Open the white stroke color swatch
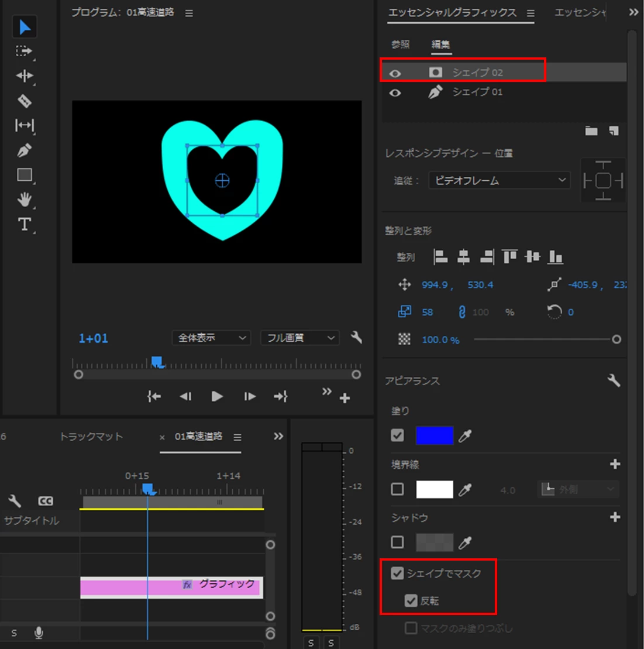The image size is (644, 649). (434, 490)
